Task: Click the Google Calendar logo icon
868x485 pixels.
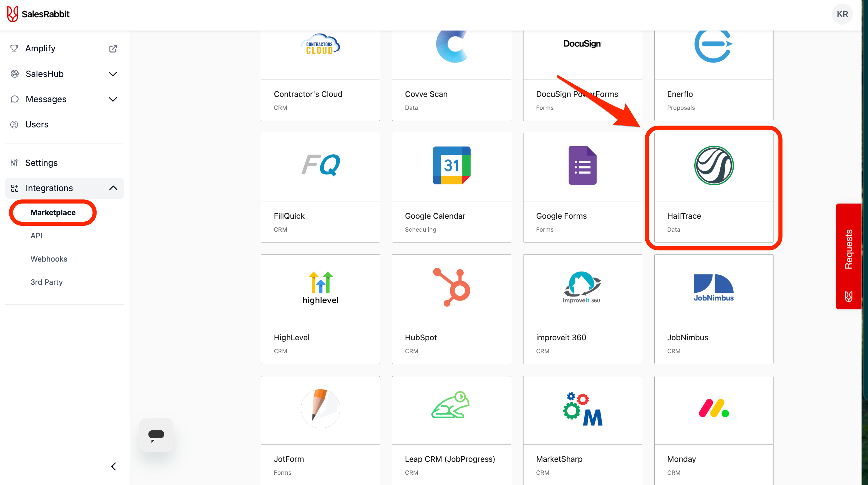Action: pos(451,166)
